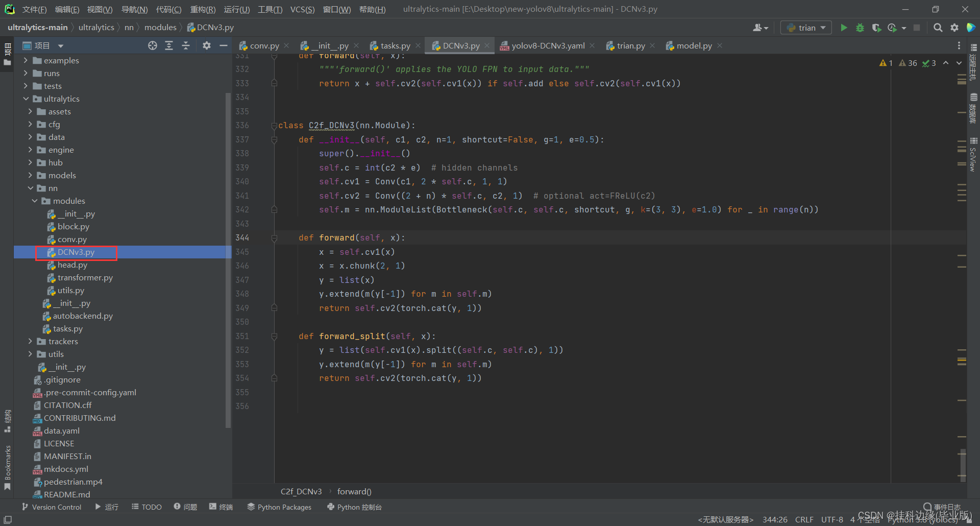Toggle tool window bars at bottom-left corner
The height and width of the screenshot is (526, 980).
point(8,519)
